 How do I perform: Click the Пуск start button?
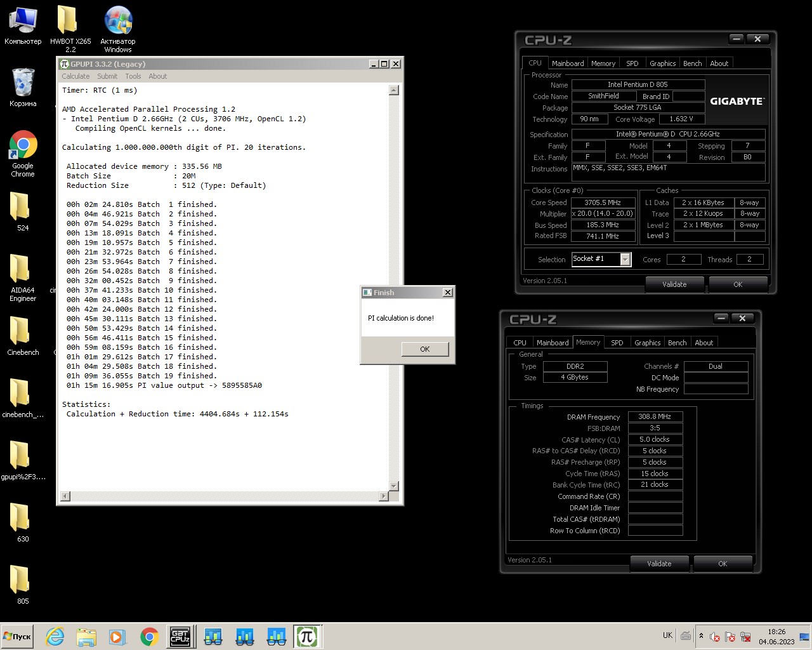pos(18,636)
